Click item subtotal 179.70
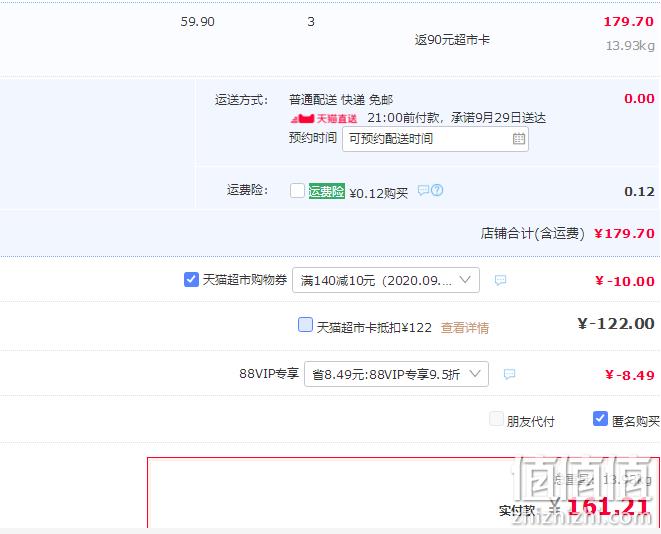The height and width of the screenshot is (534, 661). coord(628,21)
